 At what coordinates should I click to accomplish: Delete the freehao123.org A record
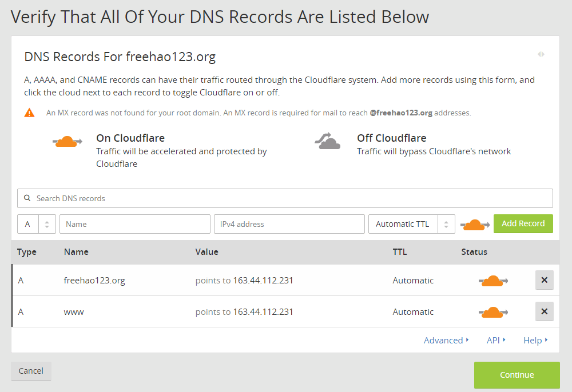point(544,280)
